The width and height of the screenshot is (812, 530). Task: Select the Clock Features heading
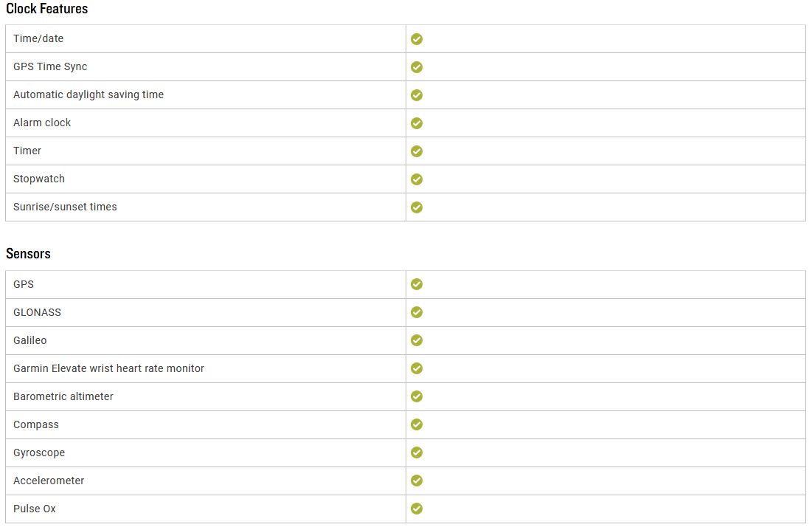(46, 9)
